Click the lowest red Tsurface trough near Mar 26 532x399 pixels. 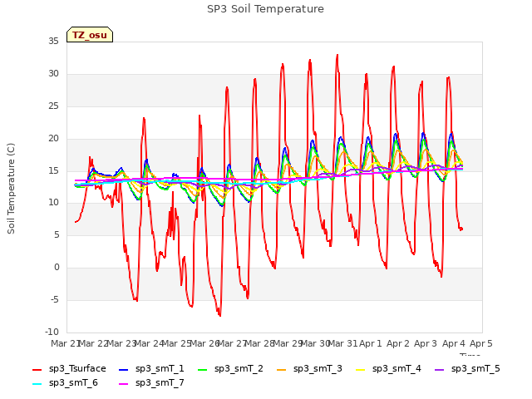point(219,316)
